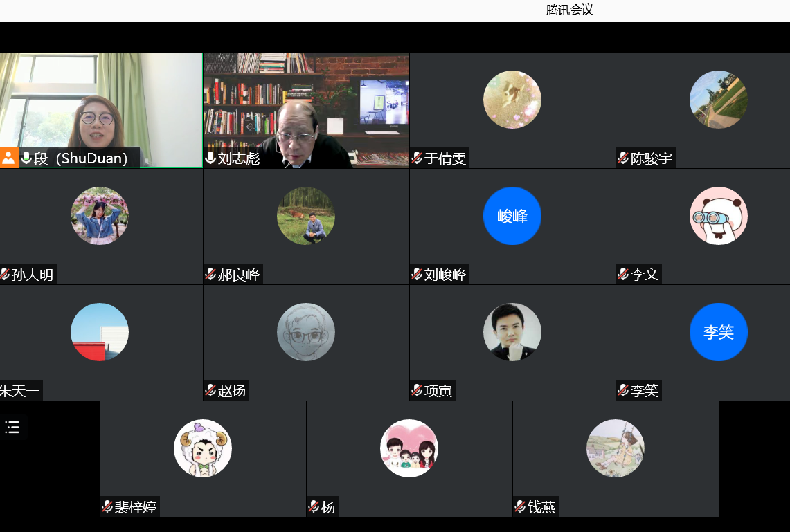Click the muted mic icon for 裴梓婷
790x532 pixels.
107,507
